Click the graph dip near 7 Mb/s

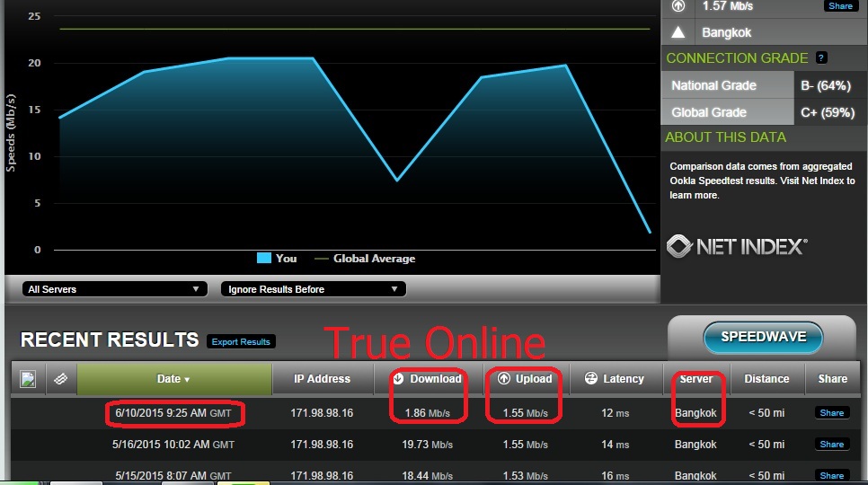pyautogui.click(x=397, y=181)
